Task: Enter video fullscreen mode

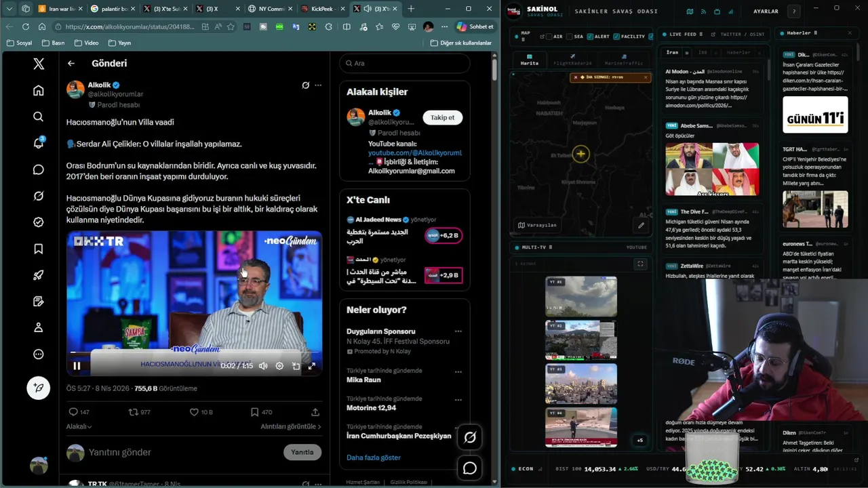Action: [x=312, y=366]
